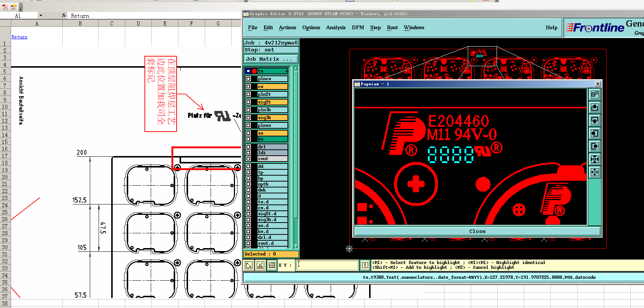Click the Popview window X close button

coord(598,84)
